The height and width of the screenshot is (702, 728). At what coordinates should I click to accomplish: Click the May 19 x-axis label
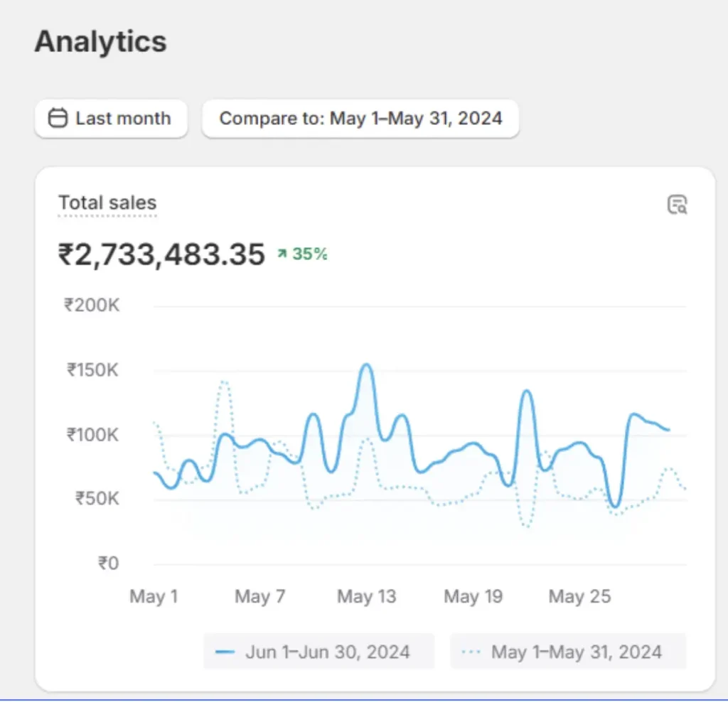473,597
